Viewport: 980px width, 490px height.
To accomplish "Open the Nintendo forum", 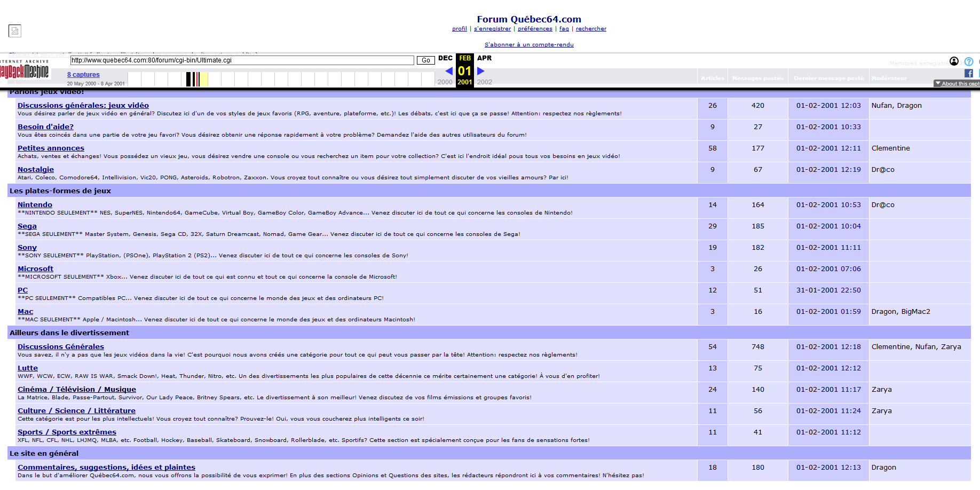I will click(35, 205).
